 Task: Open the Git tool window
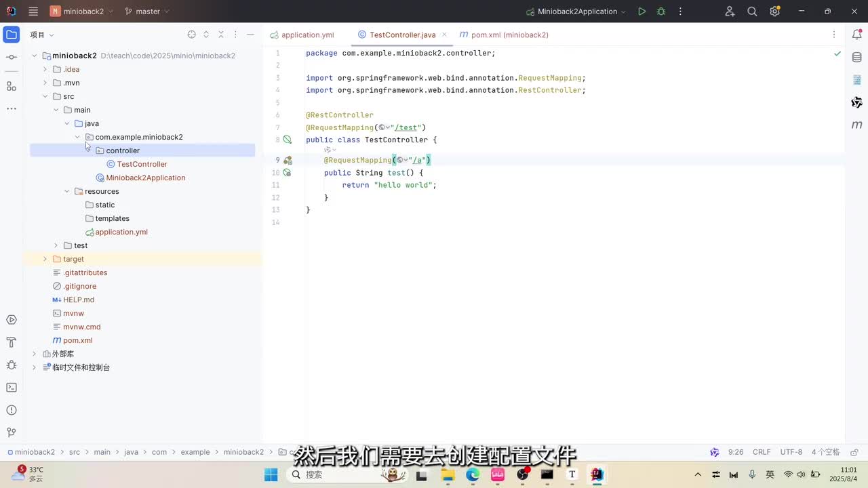[x=12, y=432]
